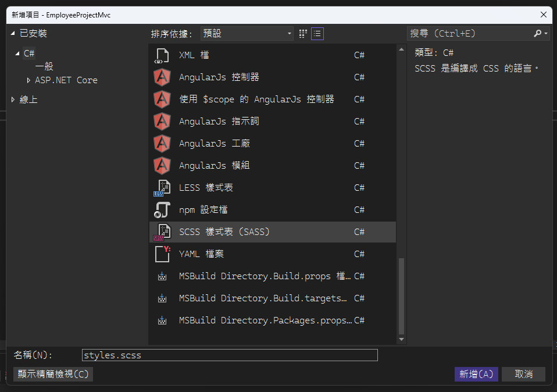The height and width of the screenshot is (392, 557).
Task: Switch to medium icons grid view
Action: (303, 34)
